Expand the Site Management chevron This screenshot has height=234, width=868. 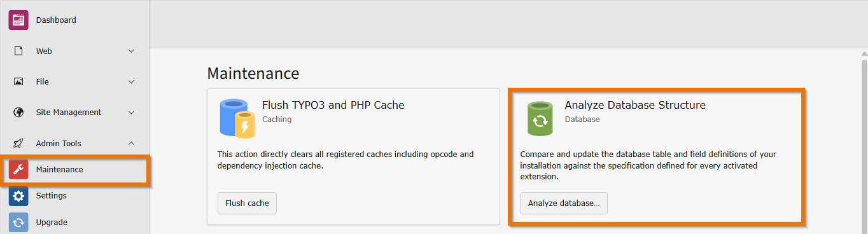(131, 113)
